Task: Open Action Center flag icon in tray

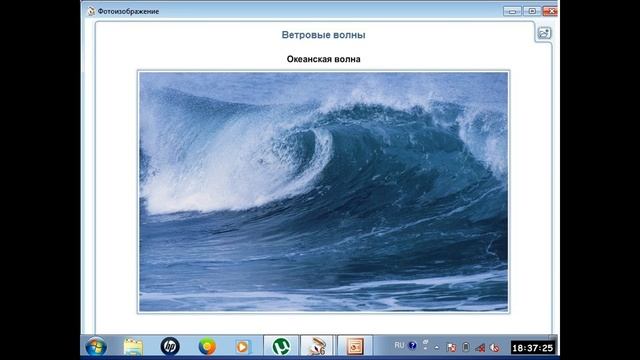Action: click(451, 347)
